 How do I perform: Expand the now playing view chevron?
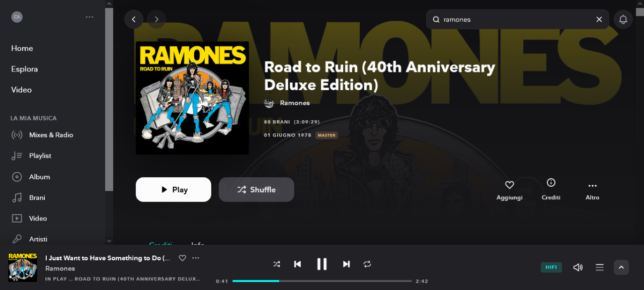point(621,267)
